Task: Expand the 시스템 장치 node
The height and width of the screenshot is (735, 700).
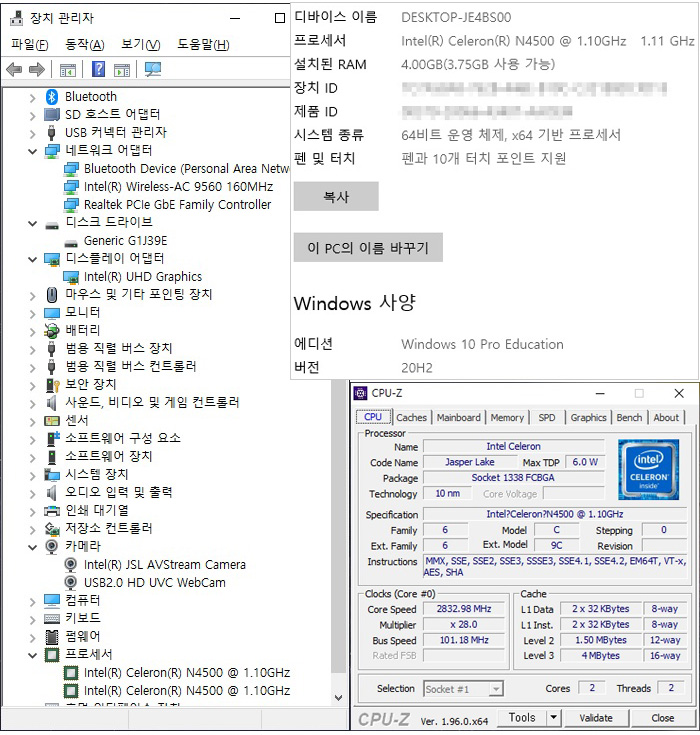Action: click(x=32, y=475)
